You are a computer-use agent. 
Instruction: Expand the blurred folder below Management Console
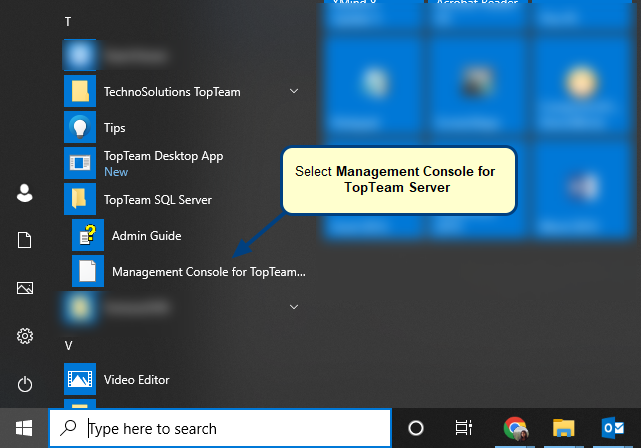294,307
